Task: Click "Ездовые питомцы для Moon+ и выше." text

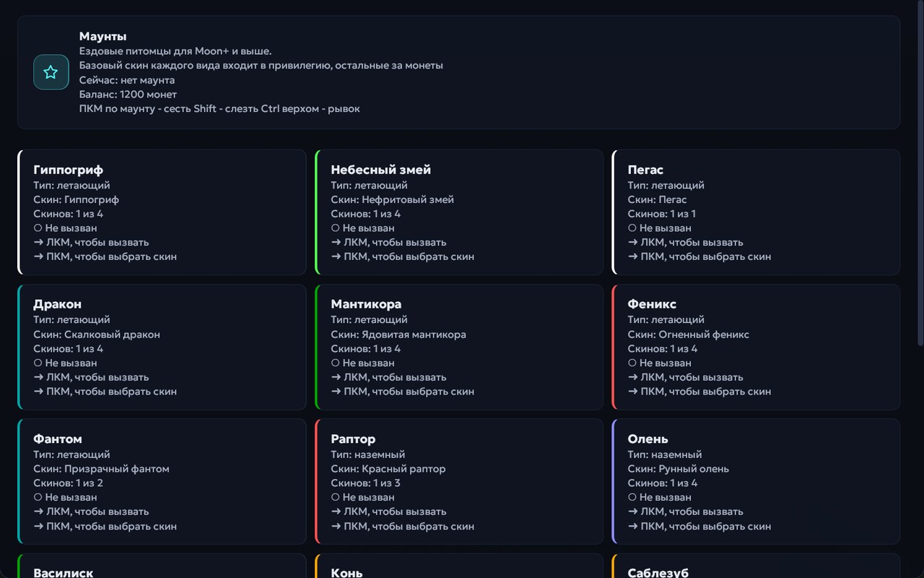Action: pos(175,51)
